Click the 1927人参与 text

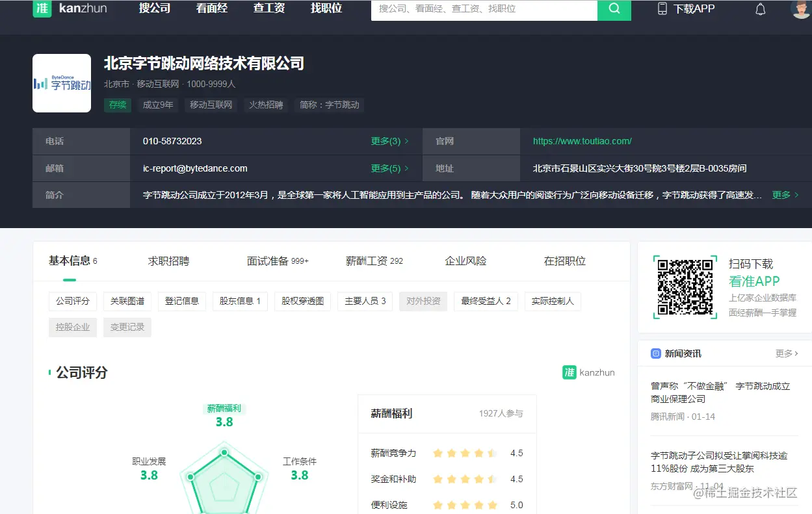(x=501, y=414)
